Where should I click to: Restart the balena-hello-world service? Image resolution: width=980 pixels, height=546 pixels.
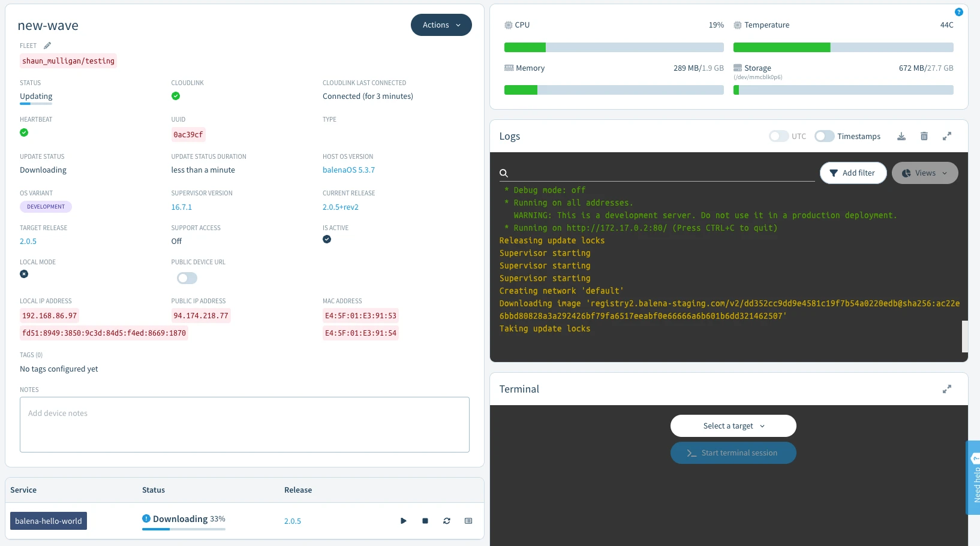[x=447, y=521]
